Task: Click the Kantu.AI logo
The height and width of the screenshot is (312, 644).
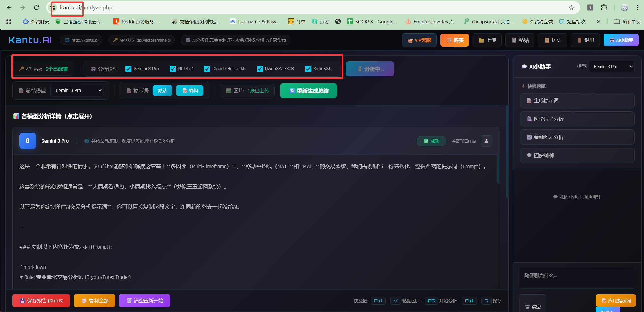Action: 30,40
